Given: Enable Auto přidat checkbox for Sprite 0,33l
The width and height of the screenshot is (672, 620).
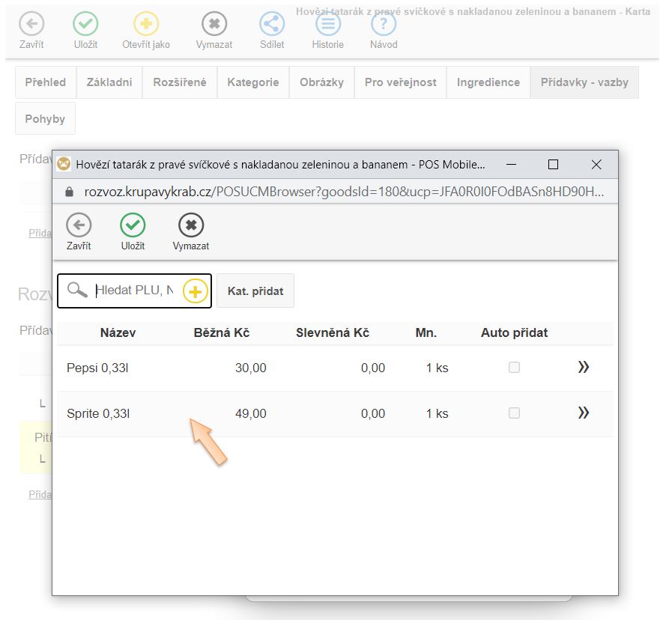Looking at the screenshot, I should pyautogui.click(x=514, y=413).
